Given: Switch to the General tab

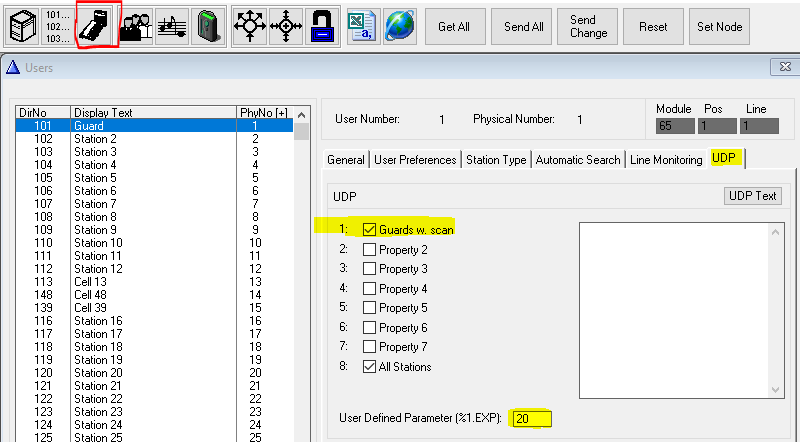Looking at the screenshot, I should point(345,160).
